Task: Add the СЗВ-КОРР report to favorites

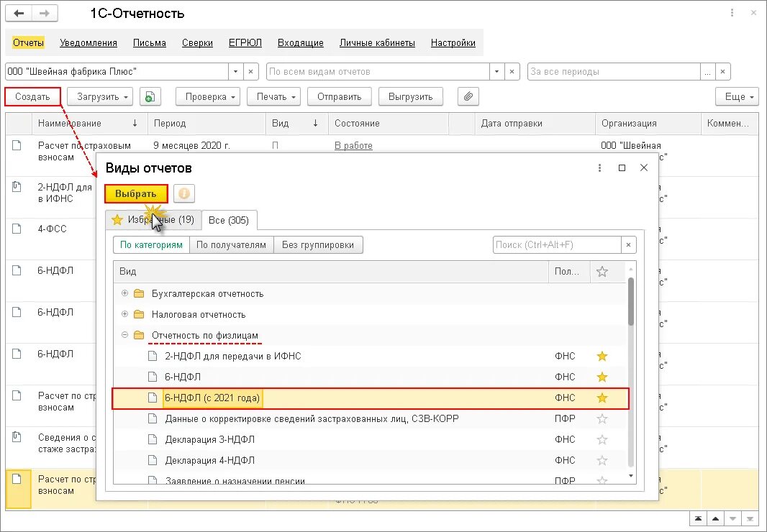Action: click(x=602, y=419)
